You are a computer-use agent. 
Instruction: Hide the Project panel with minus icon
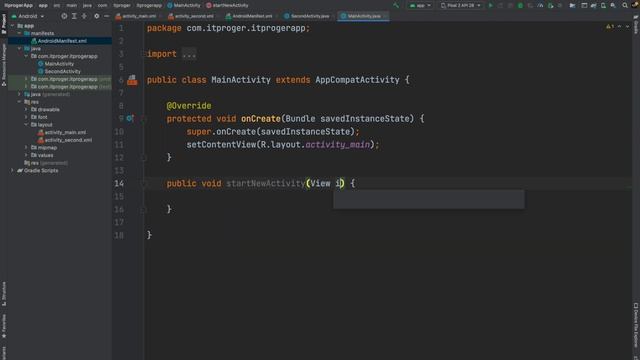tap(107, 16)
